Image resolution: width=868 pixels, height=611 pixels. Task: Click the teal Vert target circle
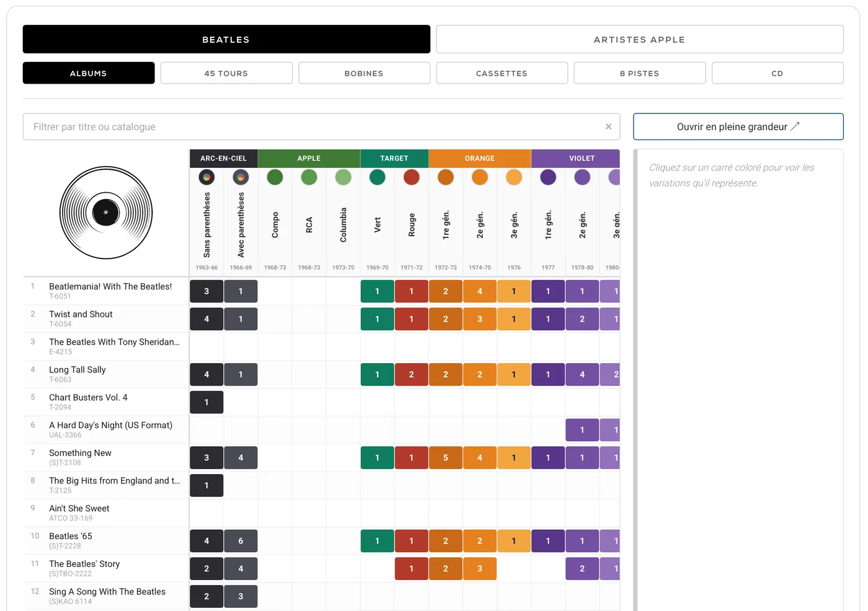tap(377, 177)
